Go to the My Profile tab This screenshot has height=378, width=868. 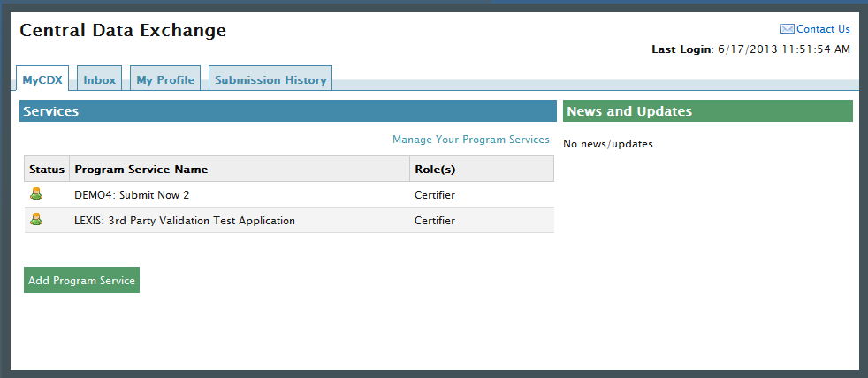point(165,79)
